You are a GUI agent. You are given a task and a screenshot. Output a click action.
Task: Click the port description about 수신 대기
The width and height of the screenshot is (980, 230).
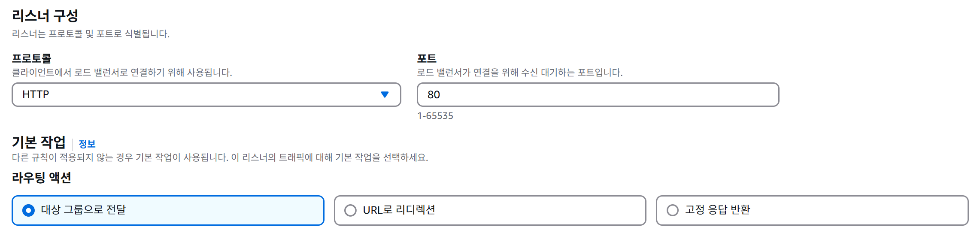(x=520, y=73)
